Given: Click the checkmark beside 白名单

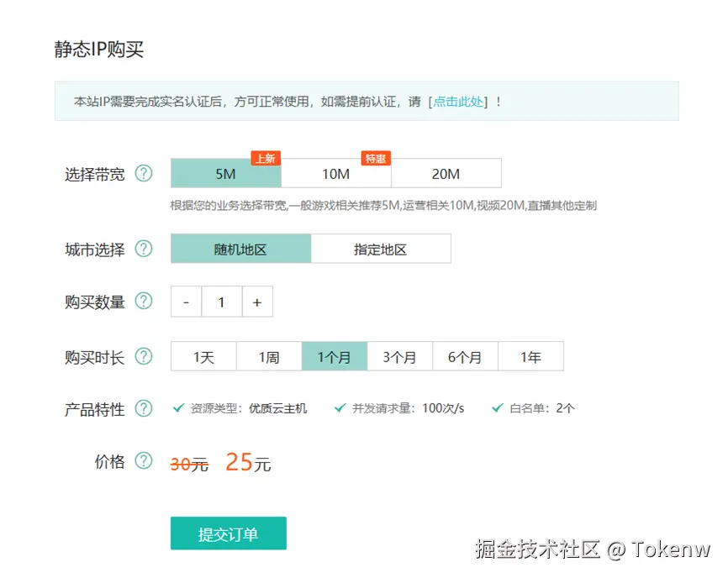Looking at the screenshot, I should tap(498, 408).
